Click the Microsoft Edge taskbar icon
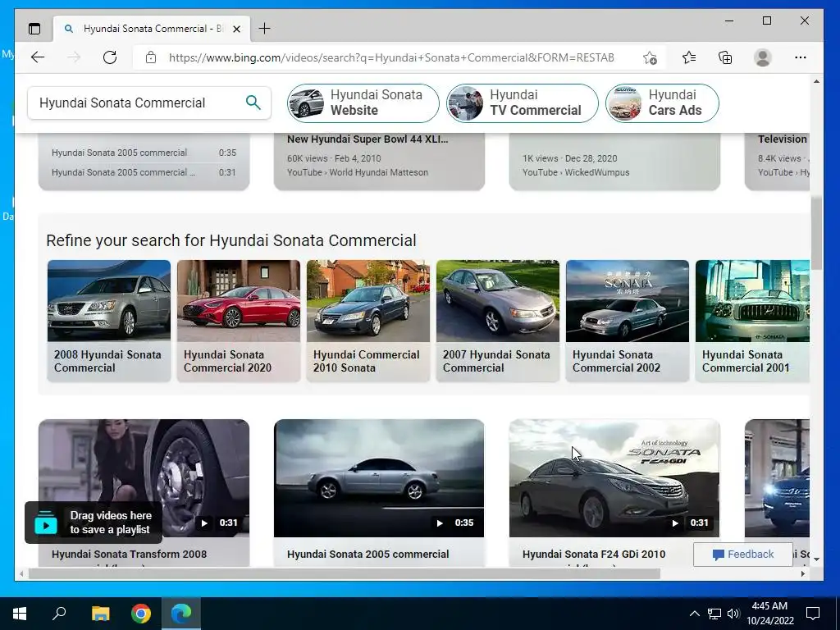The height and width of the screenshot is (630, 840). point(181,614)
